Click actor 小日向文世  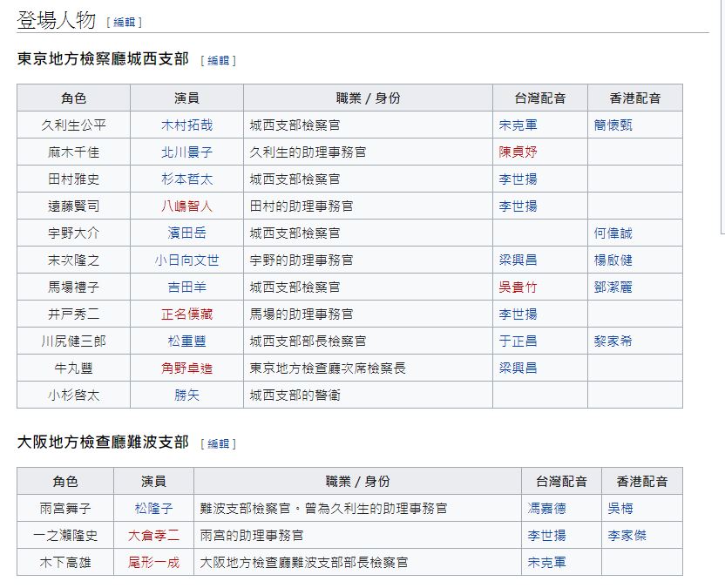[186, 260]
